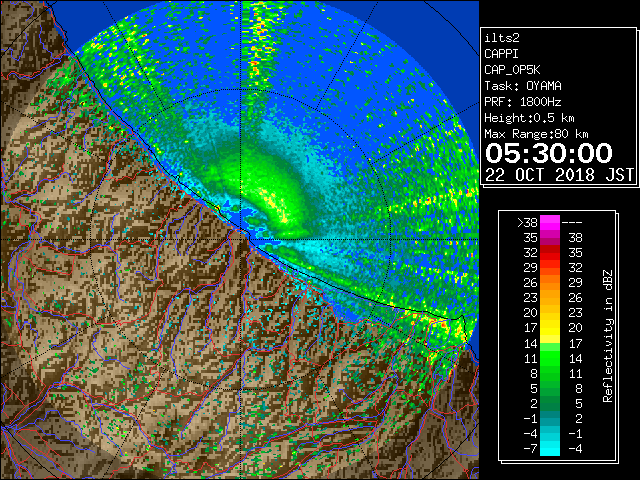Click the 'Max Range:80 km' line
Viewport: 640px width, 480px height.
(x=536, y=134)
